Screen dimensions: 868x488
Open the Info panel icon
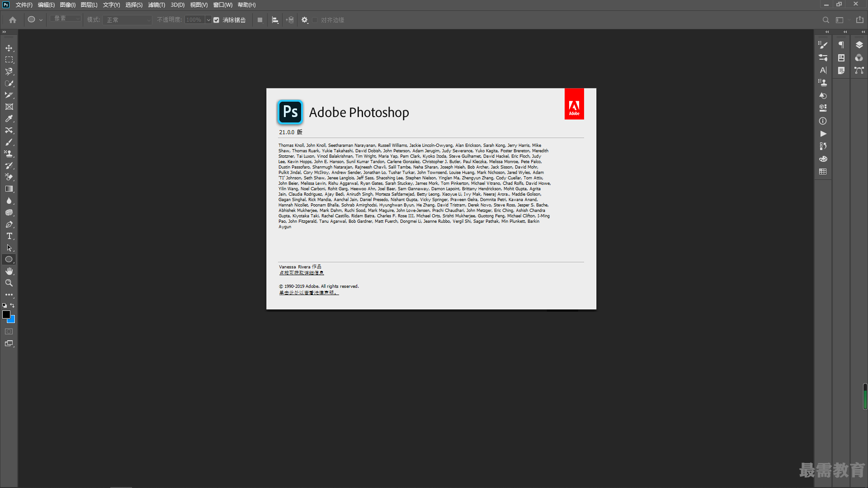pyautogui.click(x=823, y=121)
